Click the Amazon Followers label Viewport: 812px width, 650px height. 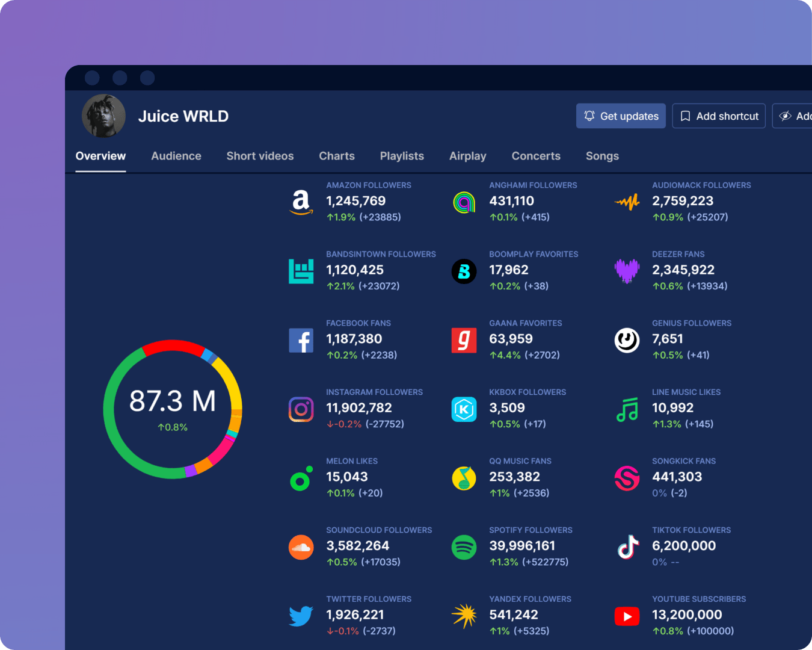369,185
